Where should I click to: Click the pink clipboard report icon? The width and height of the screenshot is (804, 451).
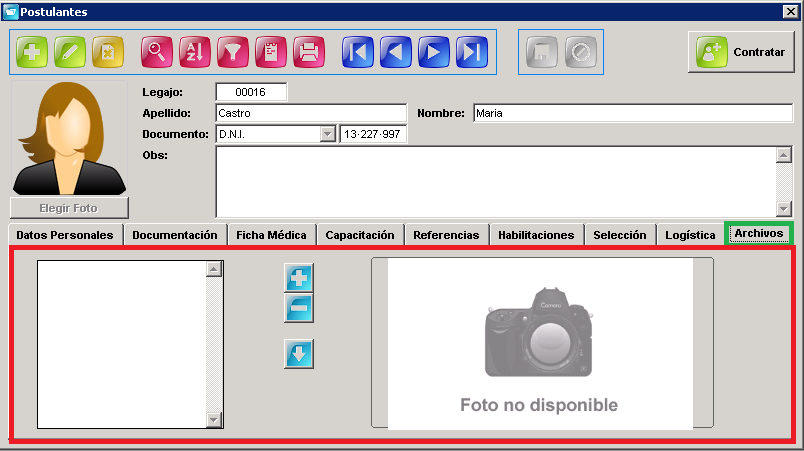[x=271, y=52]
